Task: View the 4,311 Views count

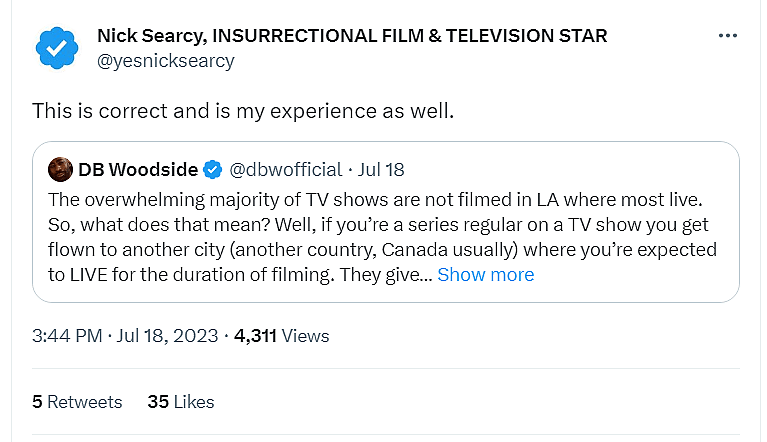Action: [256, 336]
